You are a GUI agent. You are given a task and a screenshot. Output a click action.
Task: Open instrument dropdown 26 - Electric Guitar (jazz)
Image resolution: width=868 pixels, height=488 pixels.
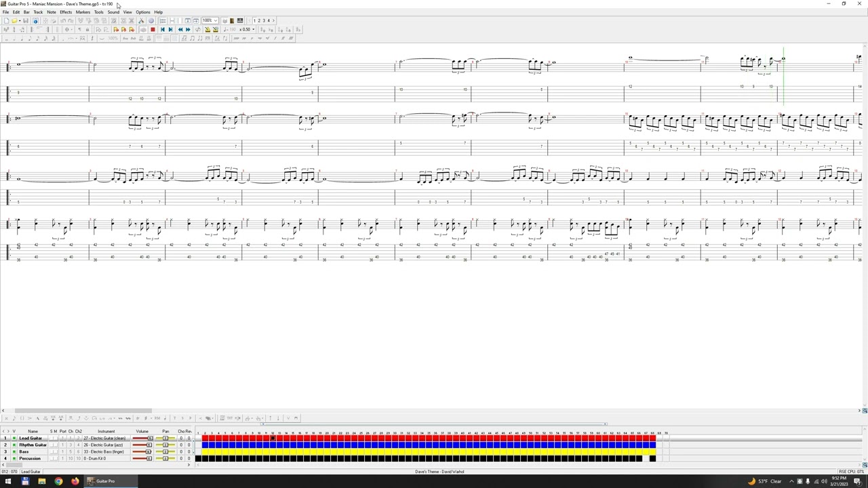[x=106, y=445]
